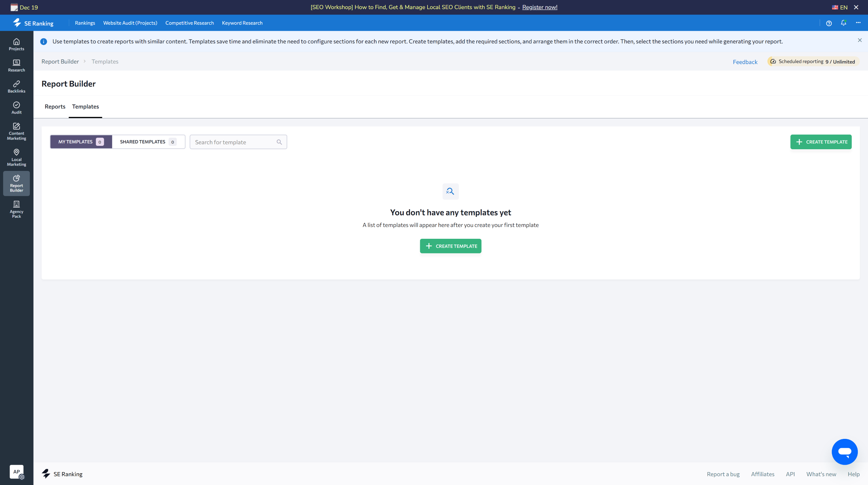
Task: Open Projects in the sidebar
Action: pyautogui.click(x=16, y=44)
